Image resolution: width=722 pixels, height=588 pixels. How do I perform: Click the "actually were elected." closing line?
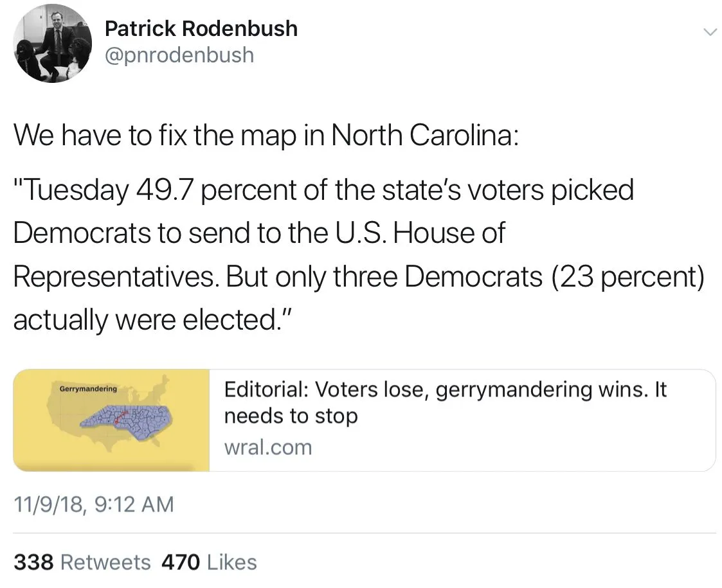pos(153,319)
